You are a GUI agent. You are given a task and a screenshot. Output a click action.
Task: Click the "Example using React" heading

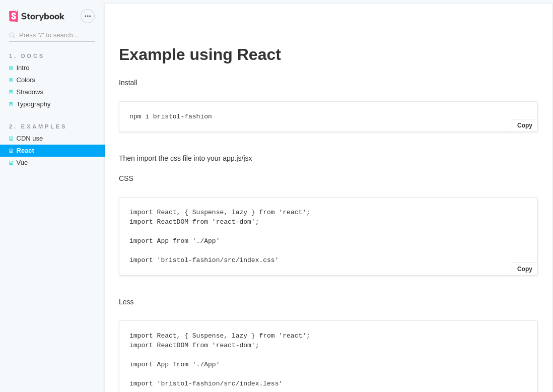(200, 55)
